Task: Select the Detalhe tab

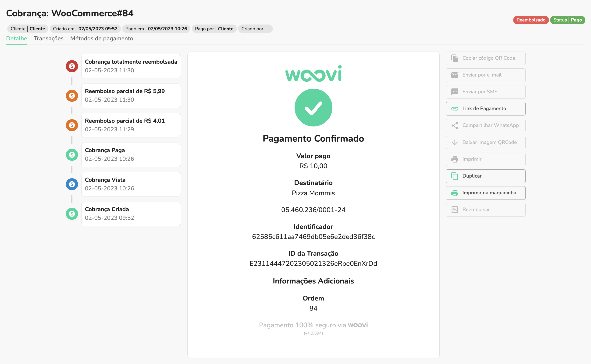Action: [16, 38]
